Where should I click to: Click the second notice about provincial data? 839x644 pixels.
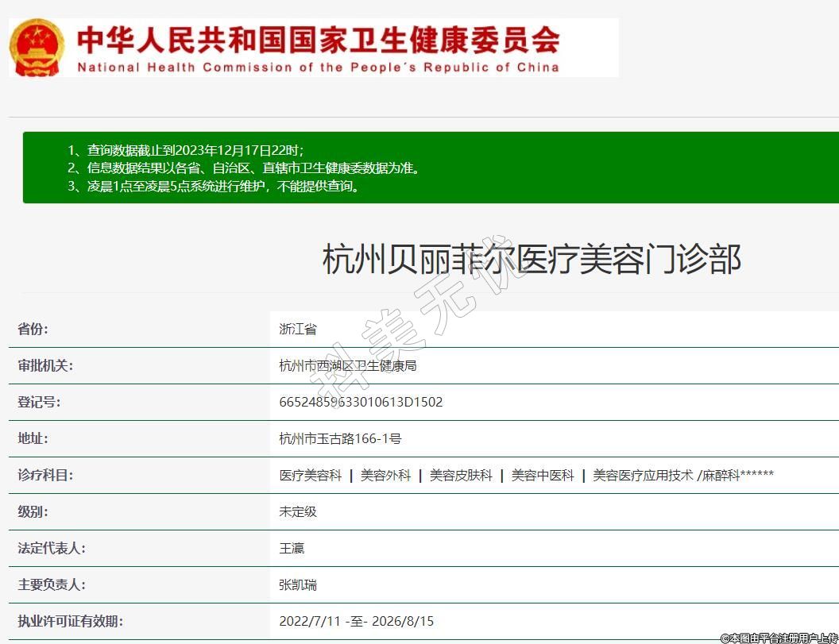pos(242,168)
